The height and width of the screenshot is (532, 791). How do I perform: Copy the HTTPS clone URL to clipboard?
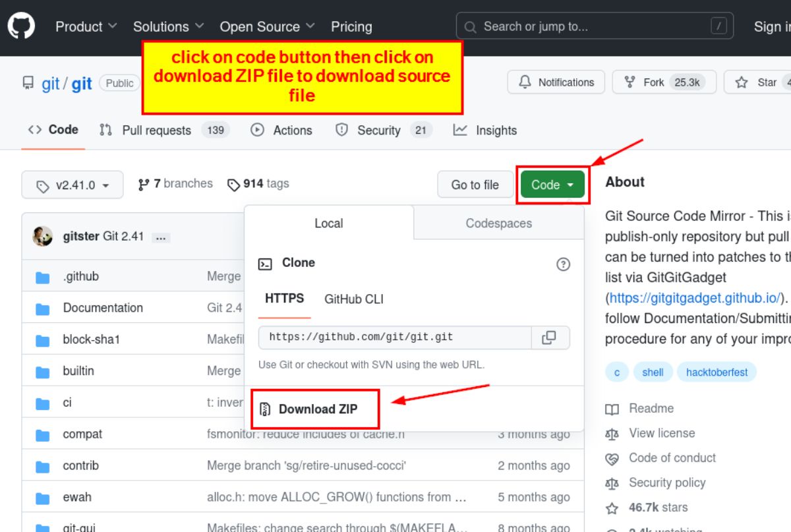point(549,338)
